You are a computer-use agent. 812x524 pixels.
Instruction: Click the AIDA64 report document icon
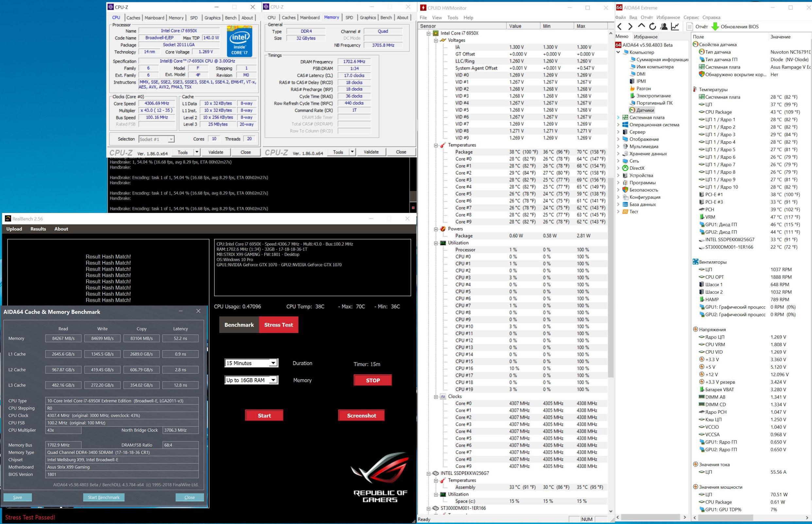pyautogui.click(x=690, y=26)
